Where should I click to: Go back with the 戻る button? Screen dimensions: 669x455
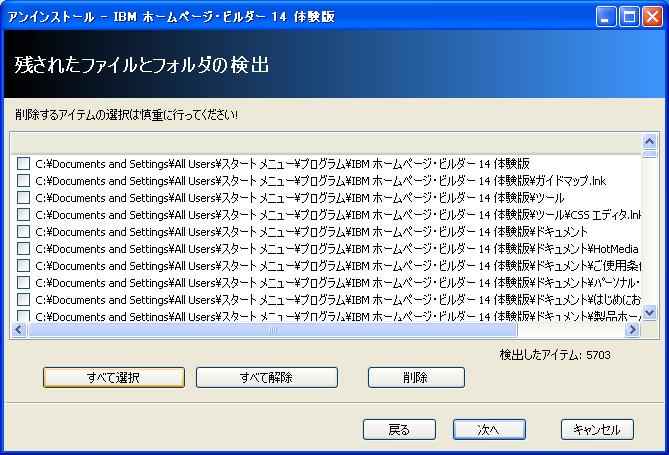399,429
